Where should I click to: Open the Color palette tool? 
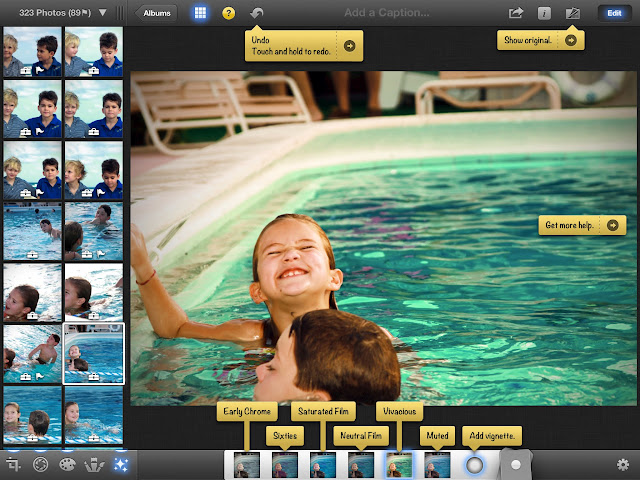coord(69,465)
